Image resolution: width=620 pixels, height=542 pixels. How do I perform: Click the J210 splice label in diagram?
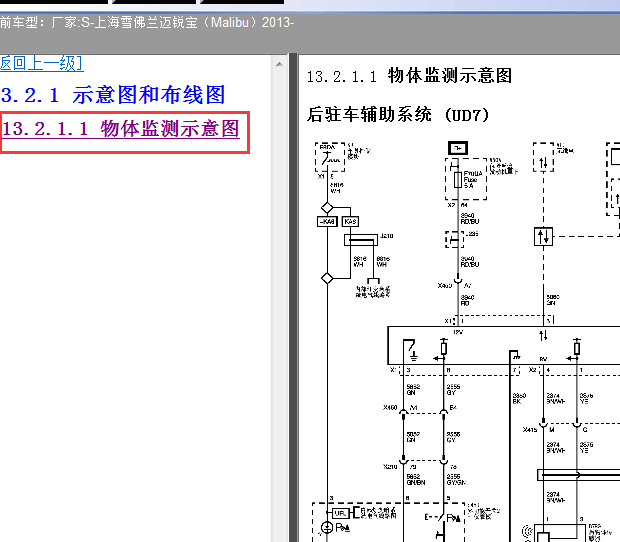[386, 236]
